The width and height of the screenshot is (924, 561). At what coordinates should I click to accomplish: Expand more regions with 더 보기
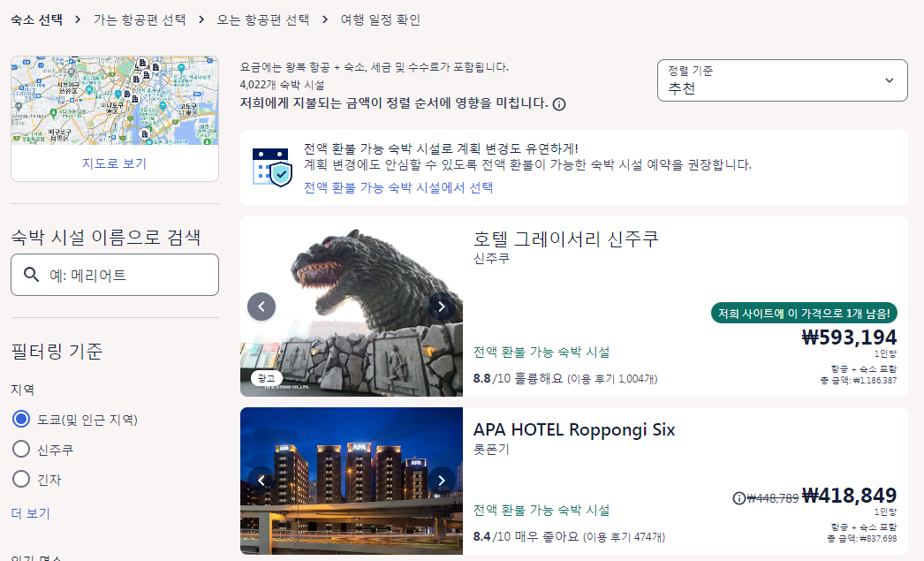point(31,513)
